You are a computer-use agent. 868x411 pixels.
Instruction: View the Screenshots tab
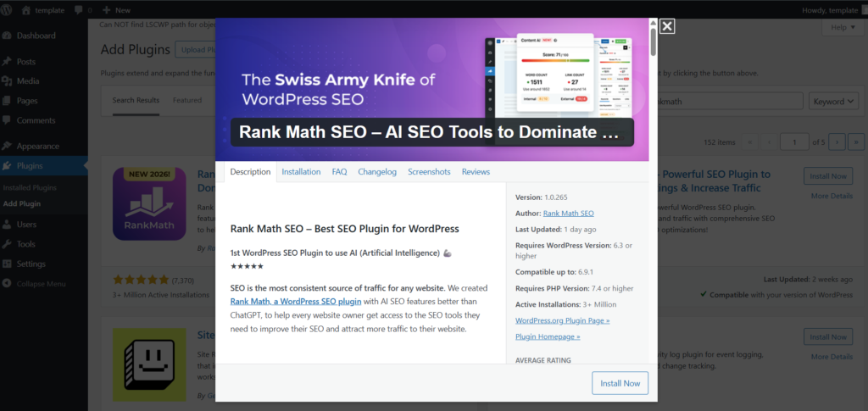coord(429,172)
